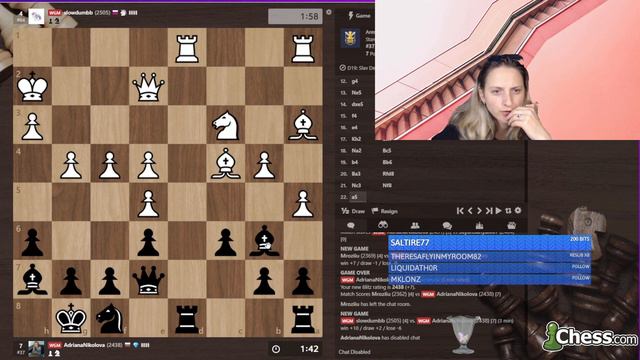Select the black knight on f8
640x360 pixels.
pos(110,318)
